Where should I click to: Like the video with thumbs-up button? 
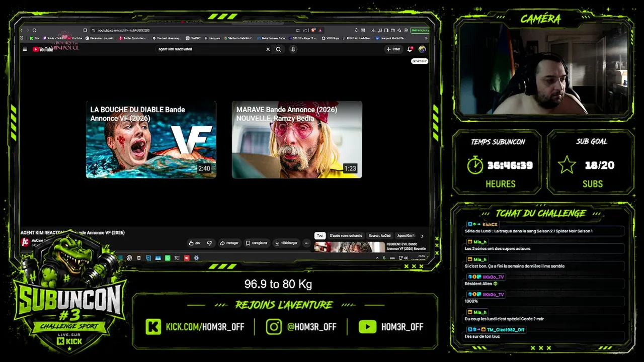[x=195, y=243]
